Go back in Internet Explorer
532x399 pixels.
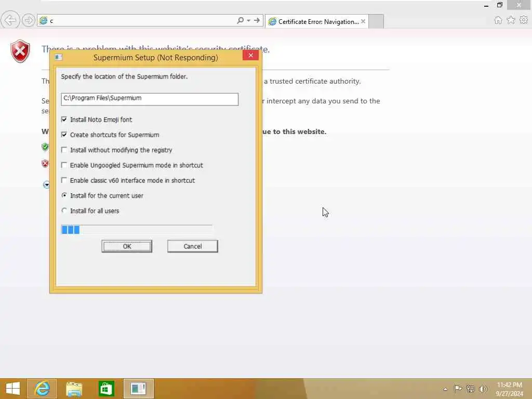[10, 20]
